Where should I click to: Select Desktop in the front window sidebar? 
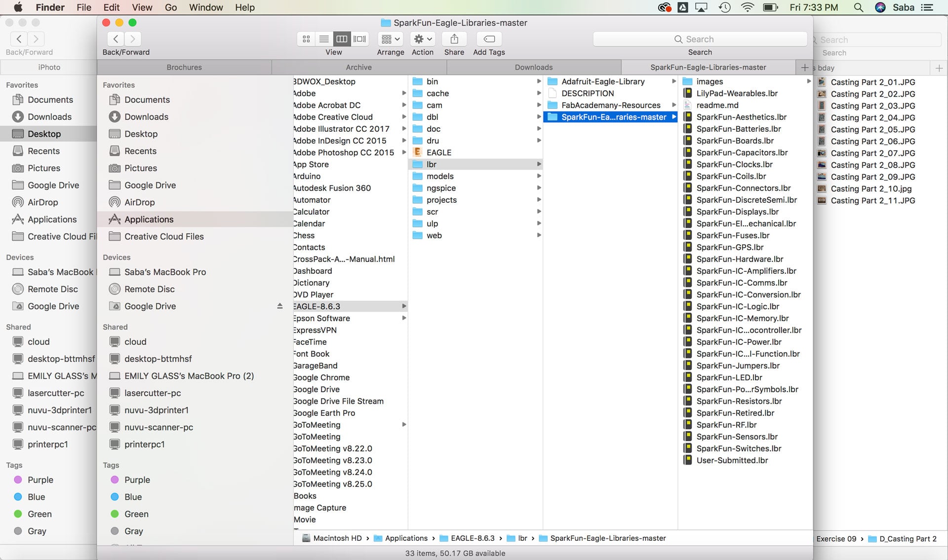coord(141,134)
